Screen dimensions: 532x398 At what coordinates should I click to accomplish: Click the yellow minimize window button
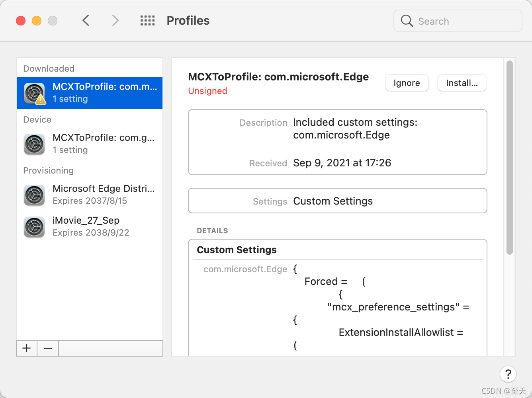[37, 21]
